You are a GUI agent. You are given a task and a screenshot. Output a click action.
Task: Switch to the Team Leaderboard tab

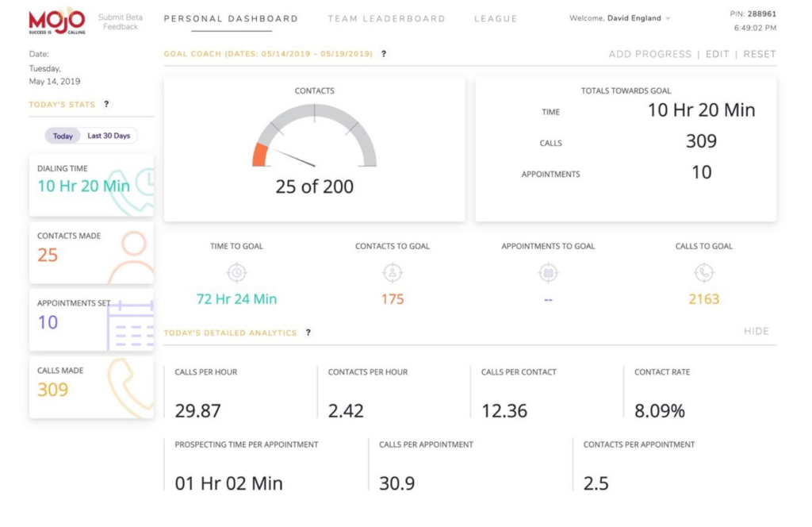point(386,18)
